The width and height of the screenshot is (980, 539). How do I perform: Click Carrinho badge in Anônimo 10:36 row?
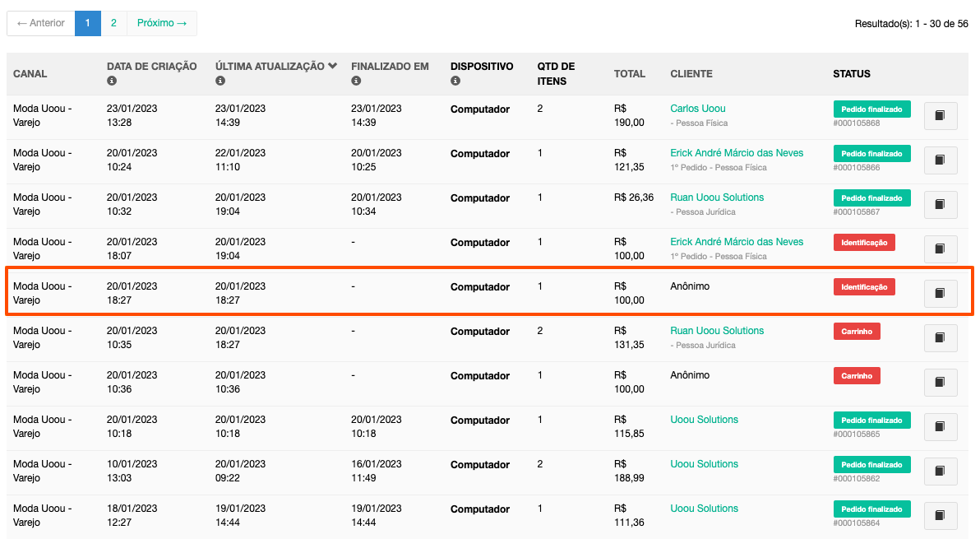tap(856, 375)
